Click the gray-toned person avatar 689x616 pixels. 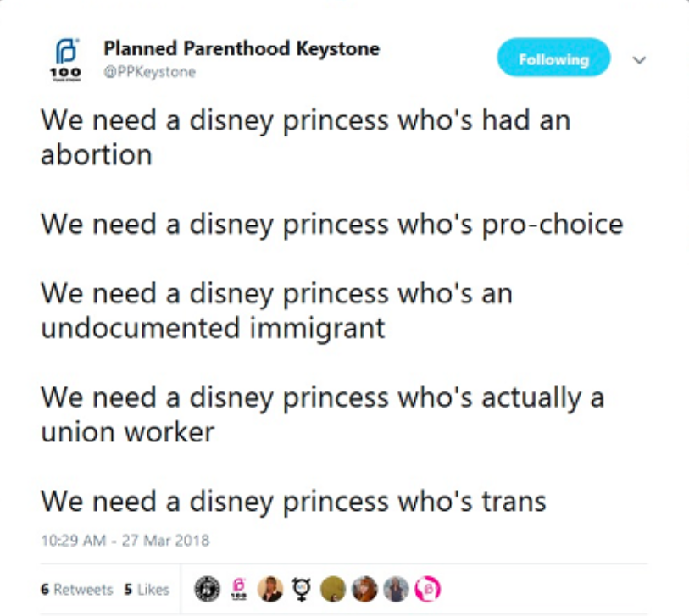396,589
